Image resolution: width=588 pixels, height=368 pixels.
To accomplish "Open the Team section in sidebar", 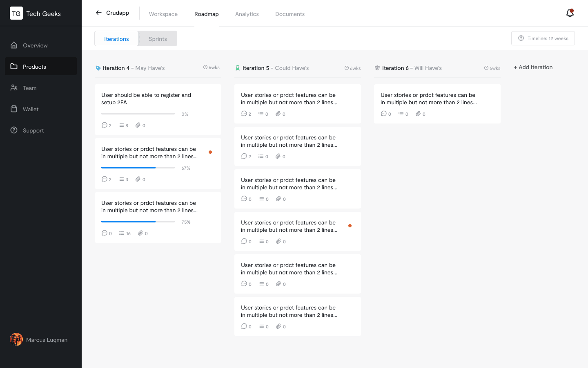I will coord(29,88).
